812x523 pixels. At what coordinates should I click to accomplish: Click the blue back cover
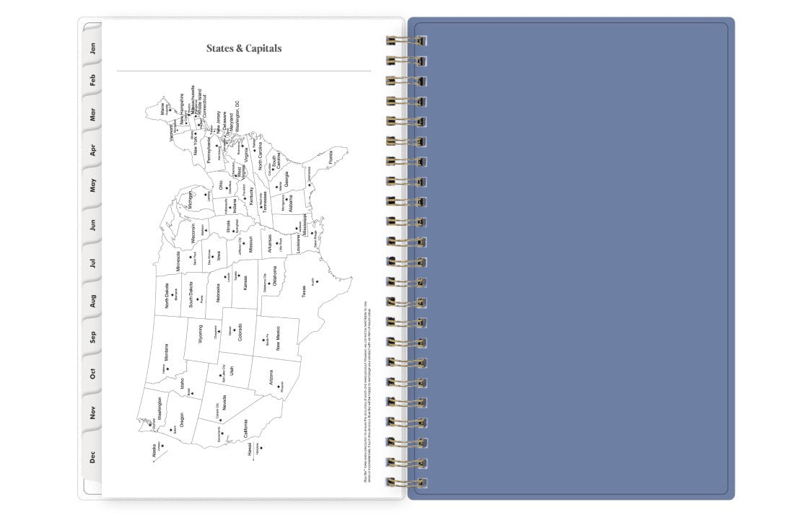click(x=570, y=260)
